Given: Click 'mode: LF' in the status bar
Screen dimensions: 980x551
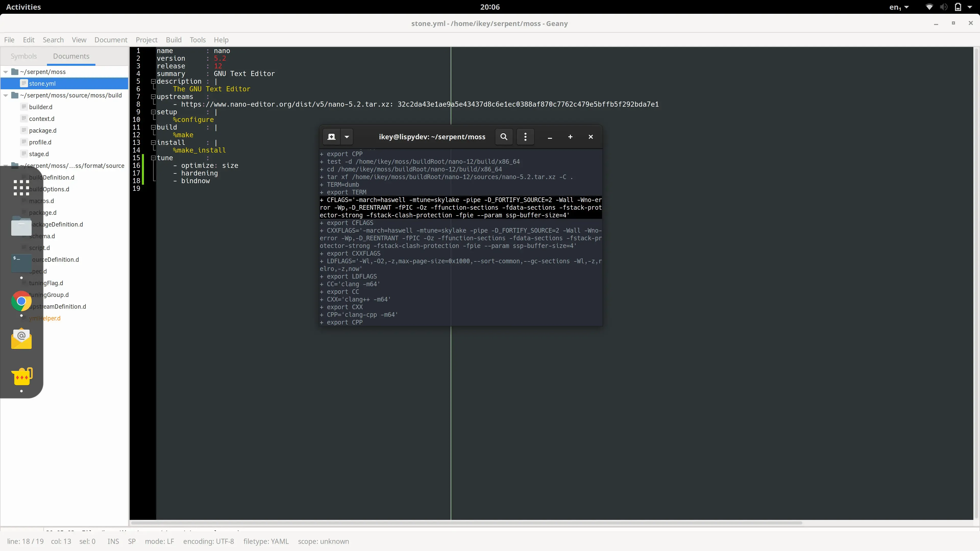Looking at the screenshot, I should tap(160, 541).
